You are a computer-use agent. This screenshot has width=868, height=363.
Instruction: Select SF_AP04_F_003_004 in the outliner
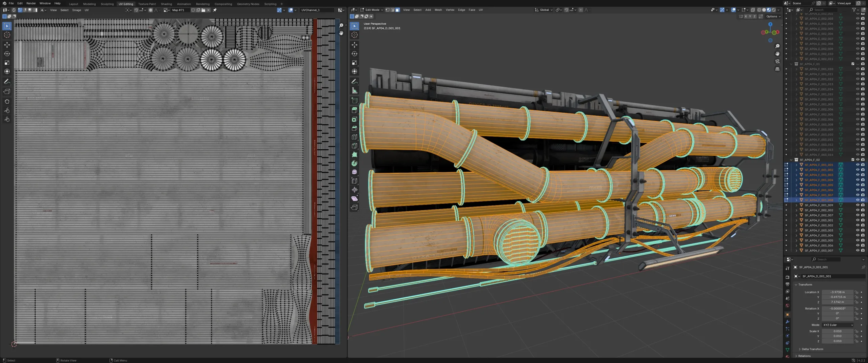point(818,235)
